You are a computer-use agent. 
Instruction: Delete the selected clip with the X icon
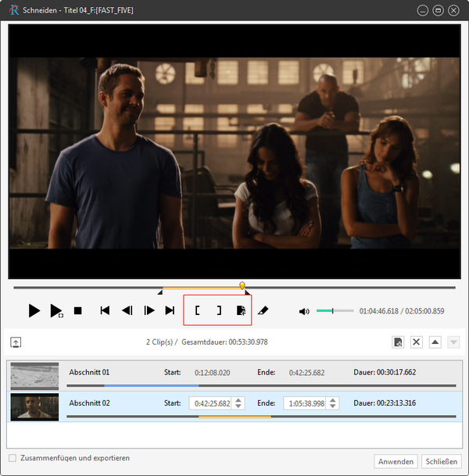click(417, 342)
